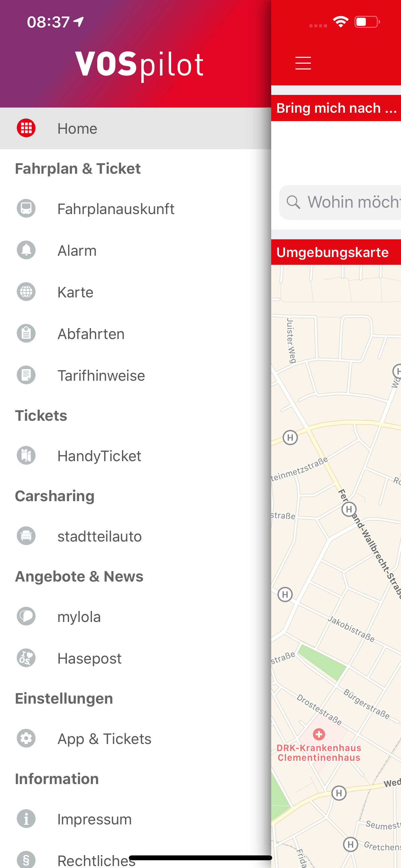Tap the Bring mich nach header
This screenshot has height=868, width=401.
pos(336,108)
